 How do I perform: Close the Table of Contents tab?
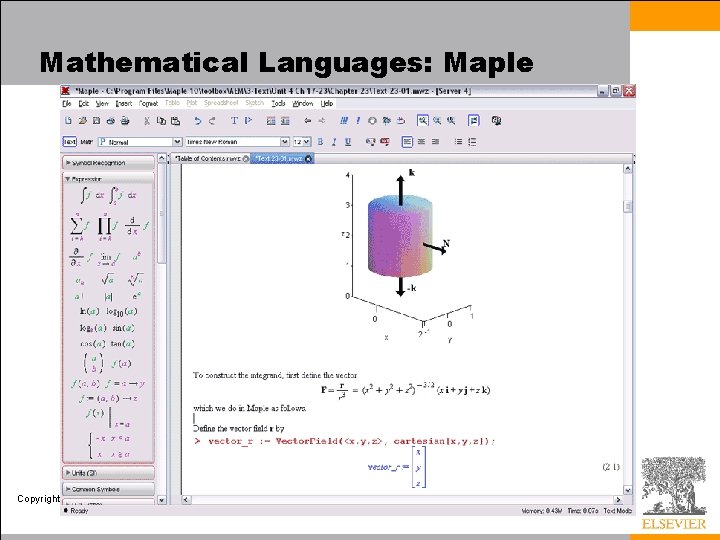246,159
